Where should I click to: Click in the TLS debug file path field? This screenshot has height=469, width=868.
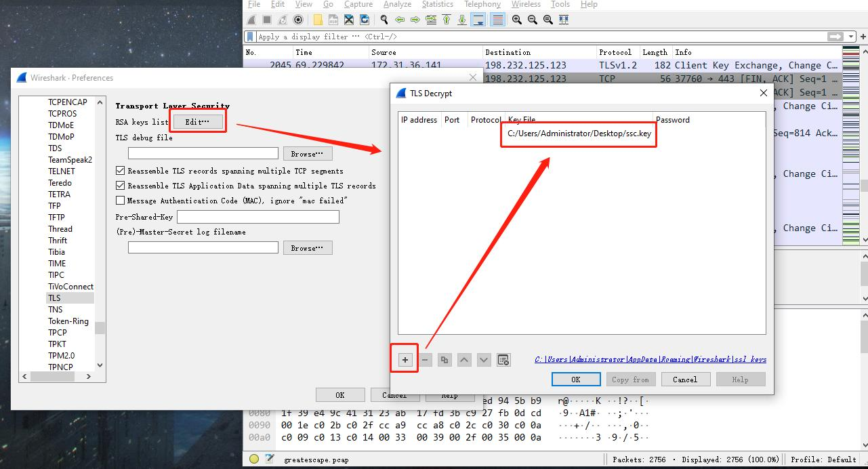point(203,154)
